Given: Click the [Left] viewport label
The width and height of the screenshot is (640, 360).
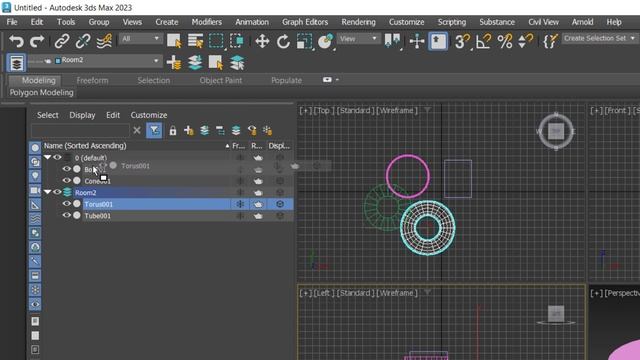Looking at the screenshot, I should [324, 293].
